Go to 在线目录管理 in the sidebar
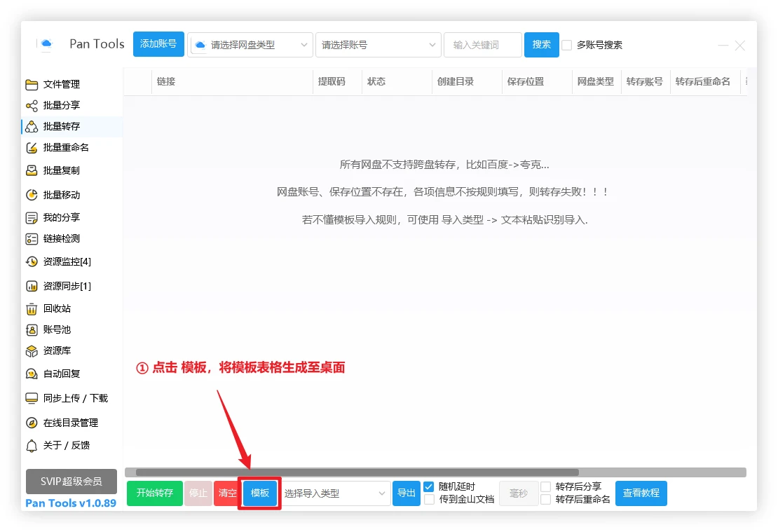Screen dimensions: 778x532 click(x=70, y=423)
